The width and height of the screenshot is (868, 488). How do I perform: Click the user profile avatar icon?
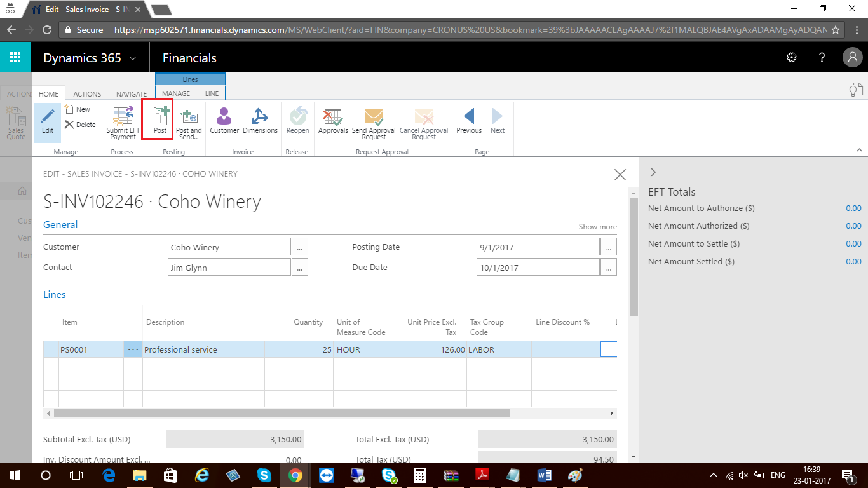click(852, 58)
